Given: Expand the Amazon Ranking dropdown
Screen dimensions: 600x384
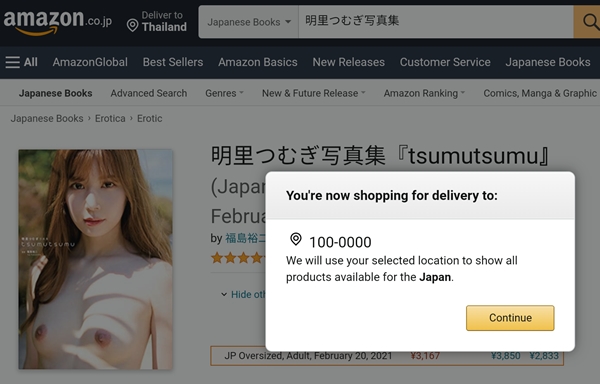Looking at the screenshot, I should pos(424,93).
